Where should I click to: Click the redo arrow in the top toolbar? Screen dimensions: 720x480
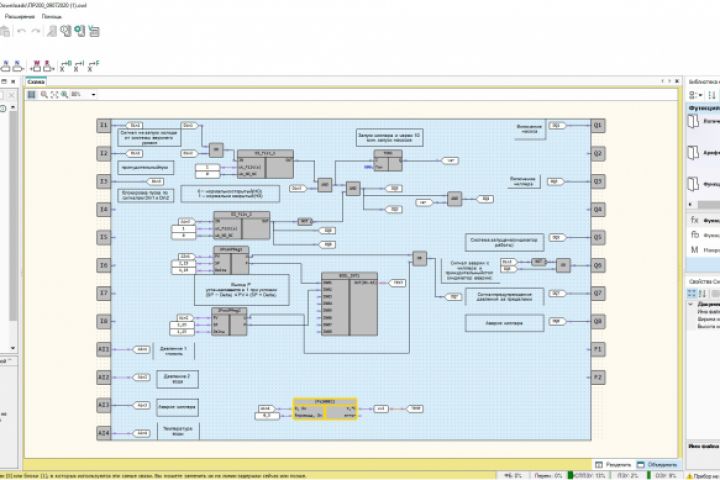pos(36,31)
